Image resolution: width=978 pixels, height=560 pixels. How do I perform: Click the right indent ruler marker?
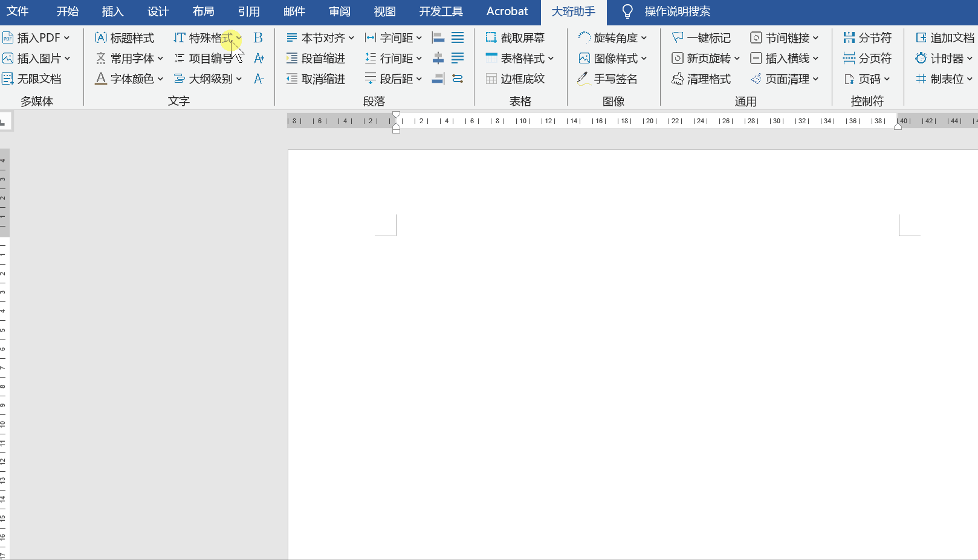pyautogui.click(x=898, y=126)
